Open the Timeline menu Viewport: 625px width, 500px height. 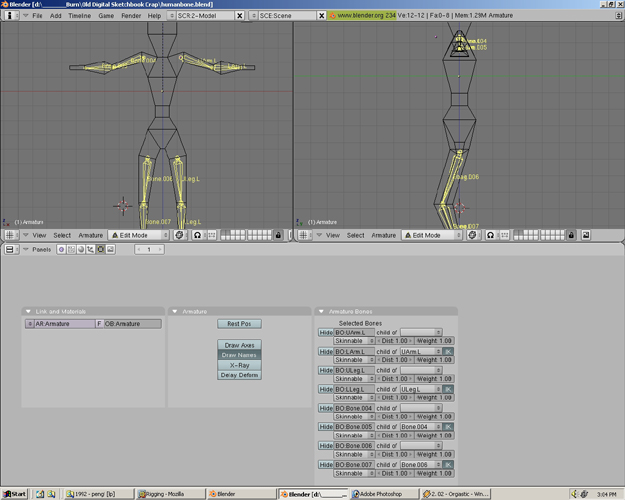tap(79, 16)
